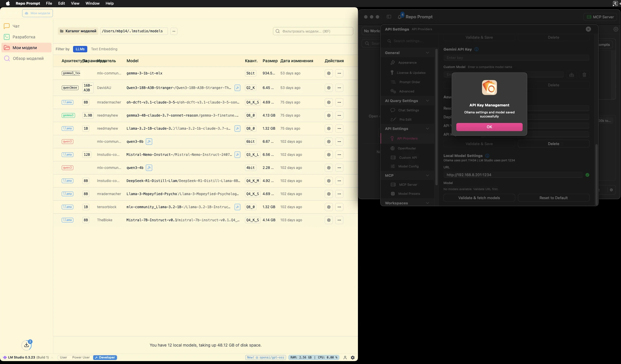Open the Apple menu

pyautogui.click(x=8, y=3)
